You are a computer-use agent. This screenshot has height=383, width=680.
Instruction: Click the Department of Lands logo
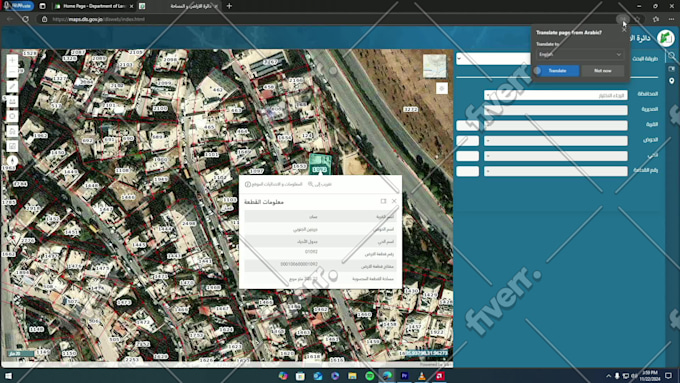[x=665, y=38]
